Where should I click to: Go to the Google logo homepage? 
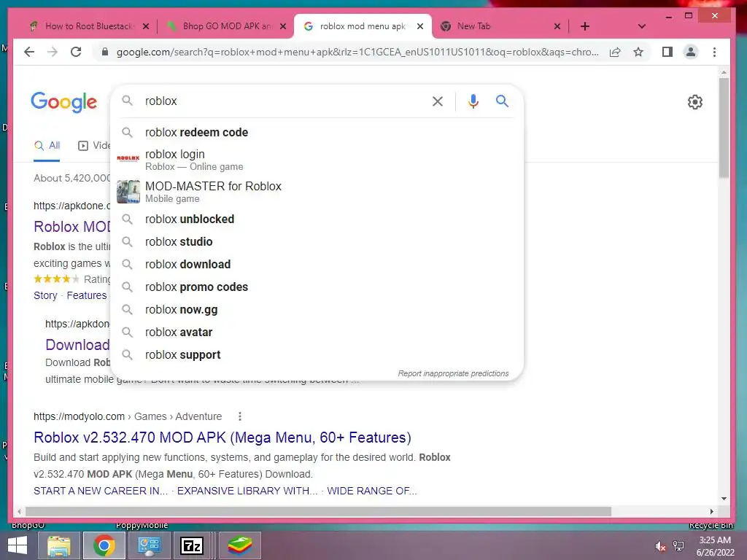[x=64, y=102]
